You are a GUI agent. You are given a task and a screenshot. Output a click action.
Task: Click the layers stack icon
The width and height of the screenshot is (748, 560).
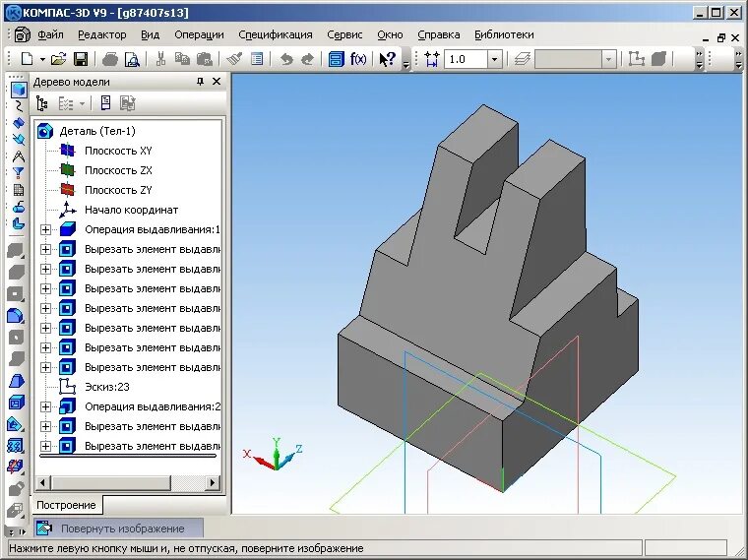523,59
